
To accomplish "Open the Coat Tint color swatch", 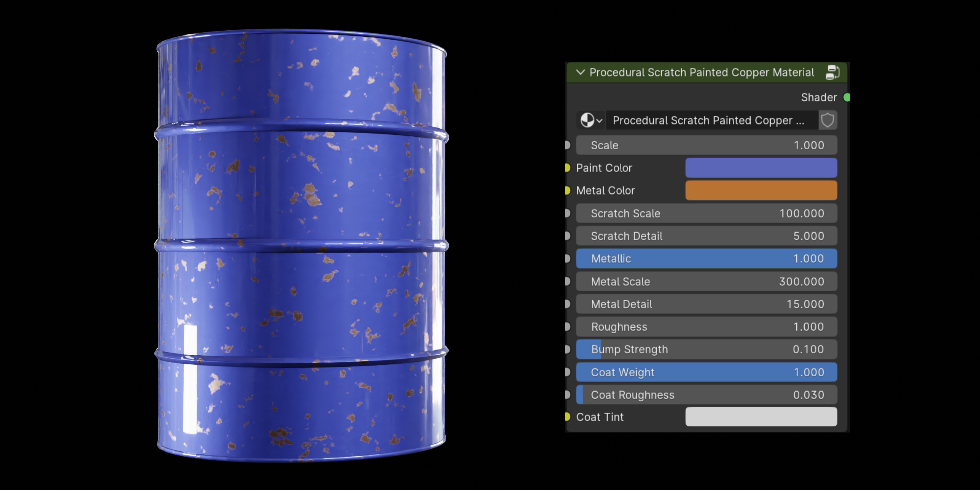I will click(x=761, y=417).
